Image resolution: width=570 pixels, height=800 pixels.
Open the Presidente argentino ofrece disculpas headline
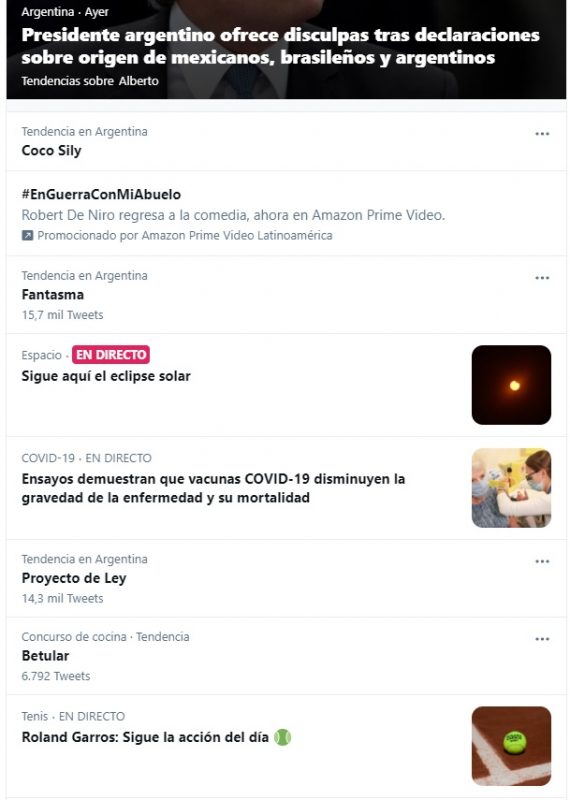tap(280, 46)
